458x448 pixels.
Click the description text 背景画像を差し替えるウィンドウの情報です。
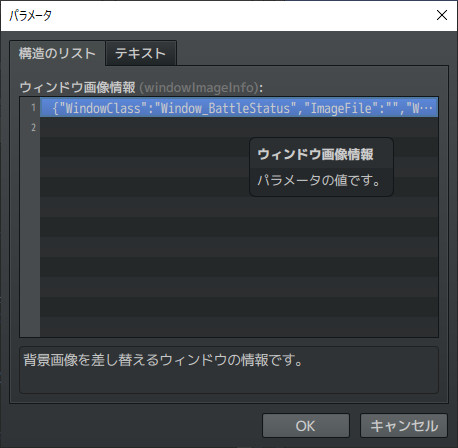163,360
